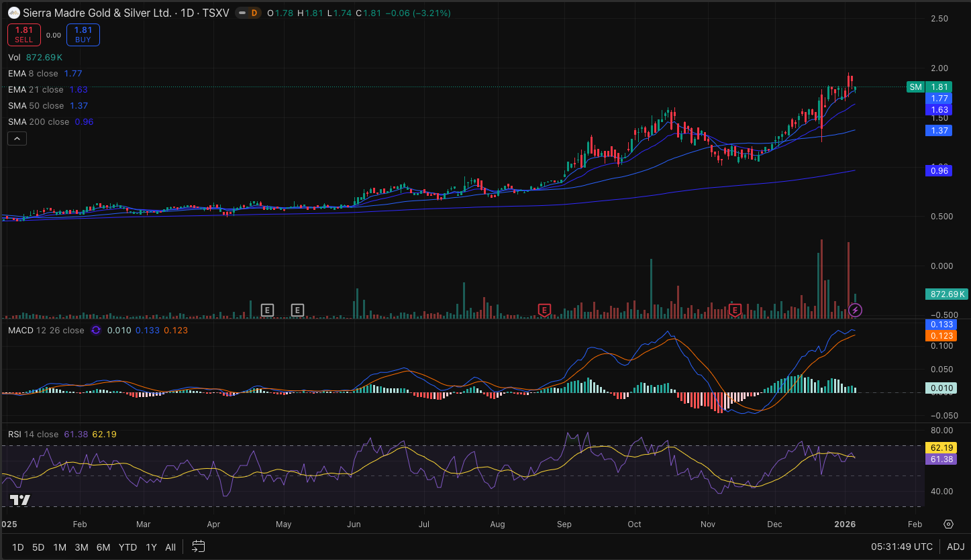Click the 872.69K volume axis label
This screenshot has width=971, height=560.
click(x=946, y=294)
